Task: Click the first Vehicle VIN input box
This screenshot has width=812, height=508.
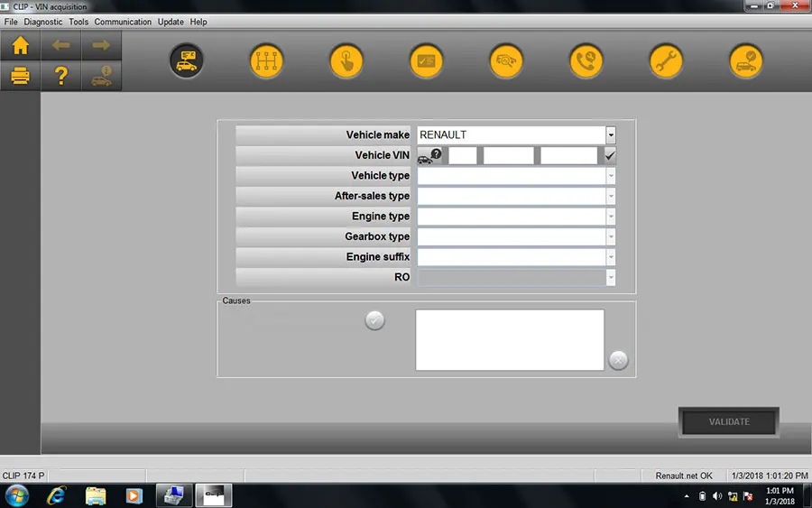Action: [x=463, y=155]
